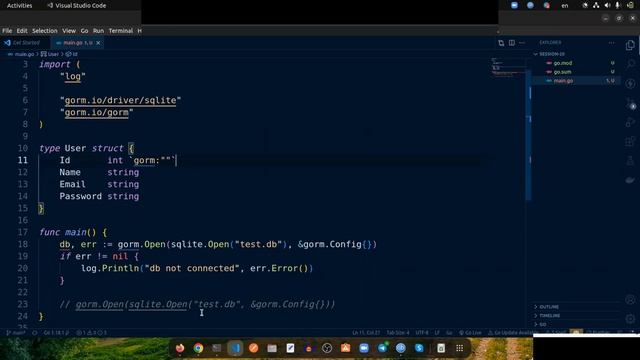Open errors and warnings count in status bar

[91, 333]
